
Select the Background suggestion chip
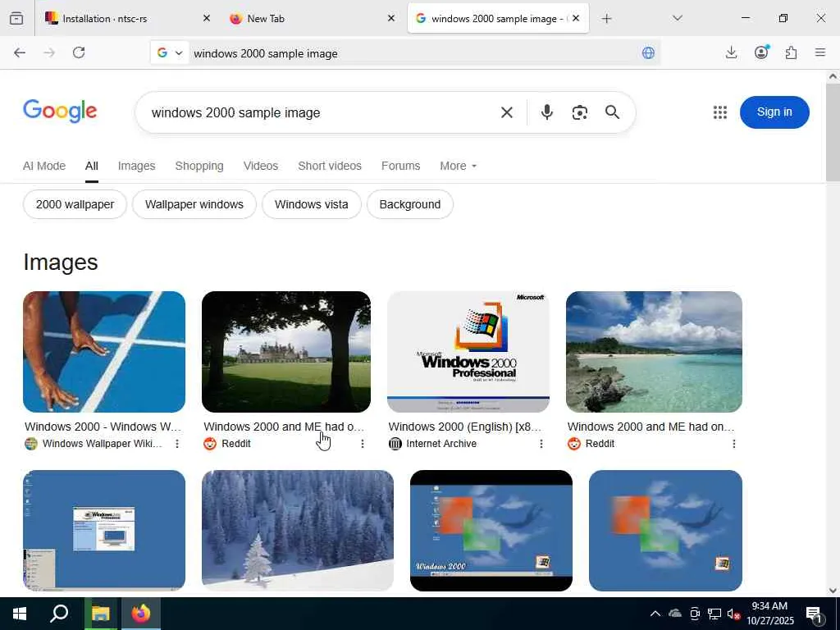pyautogui.click(x=410, y=204)
